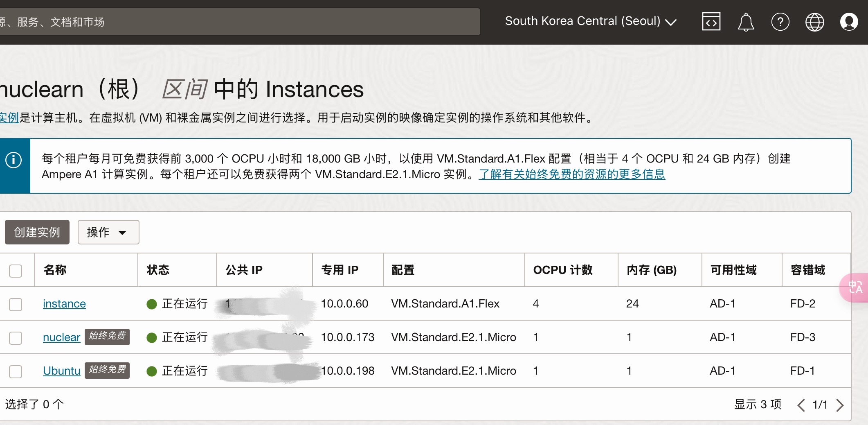Open the Ubuntu instance link
868x425 pixels.
click(x=62, y=371)
